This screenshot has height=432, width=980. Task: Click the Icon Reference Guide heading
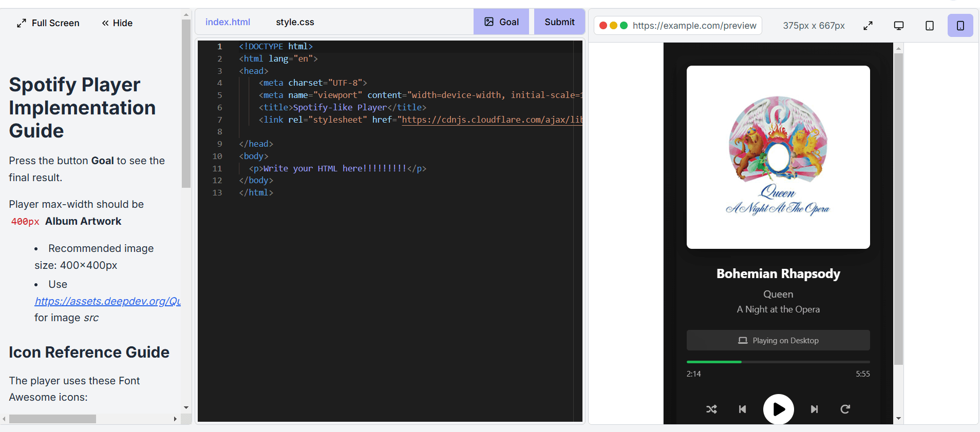(89, 352)
